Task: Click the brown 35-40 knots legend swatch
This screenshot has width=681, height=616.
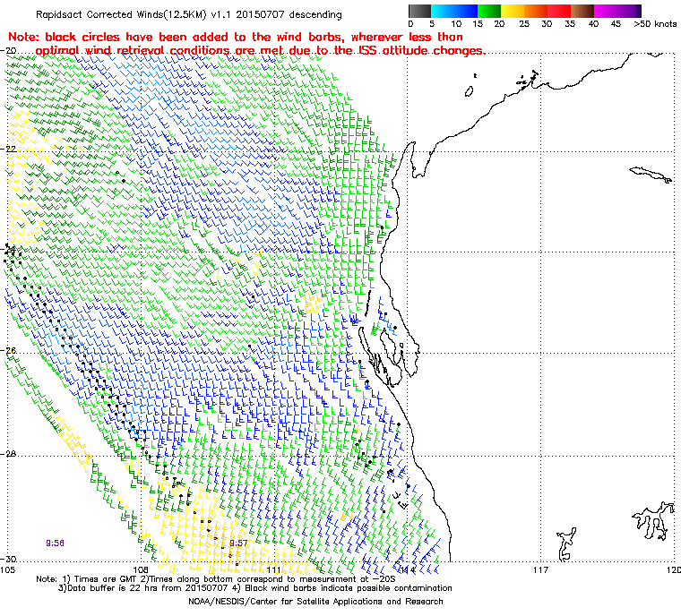Action: click(582, 11)
